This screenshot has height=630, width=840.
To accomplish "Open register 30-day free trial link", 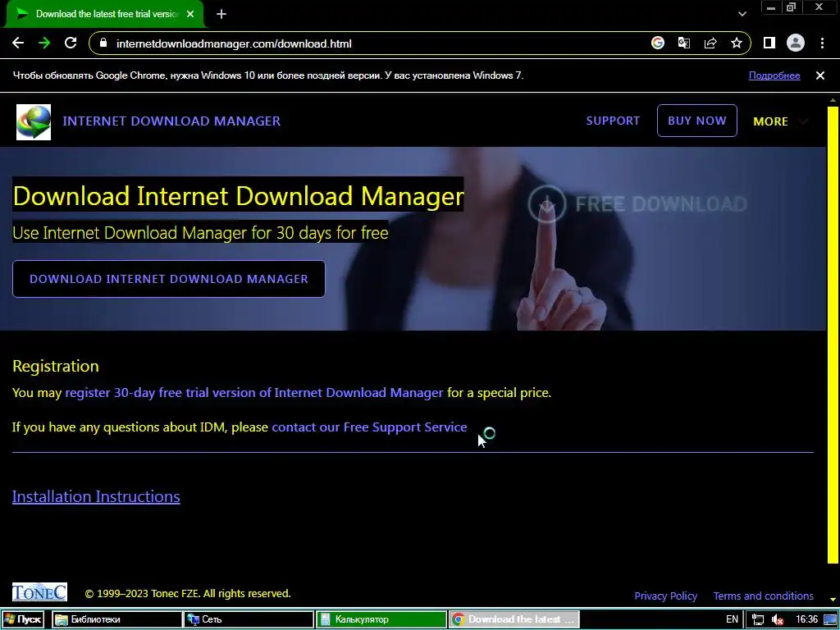I will click(254, 393).
